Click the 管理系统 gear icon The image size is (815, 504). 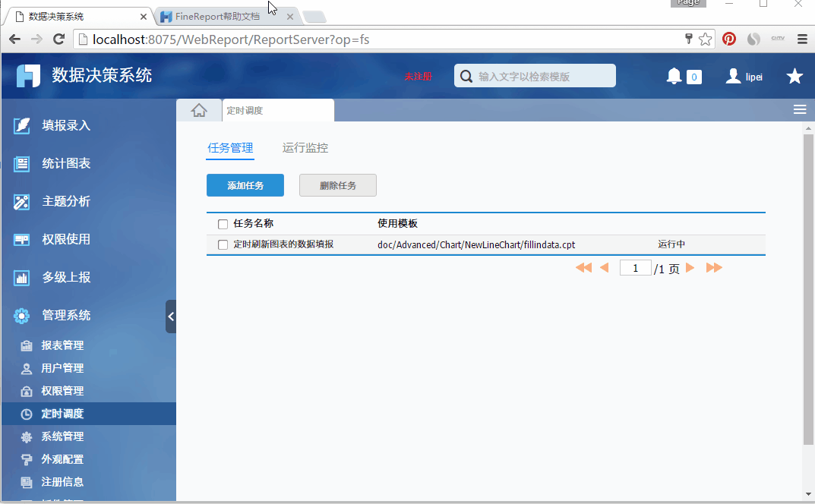coord(21,316)
